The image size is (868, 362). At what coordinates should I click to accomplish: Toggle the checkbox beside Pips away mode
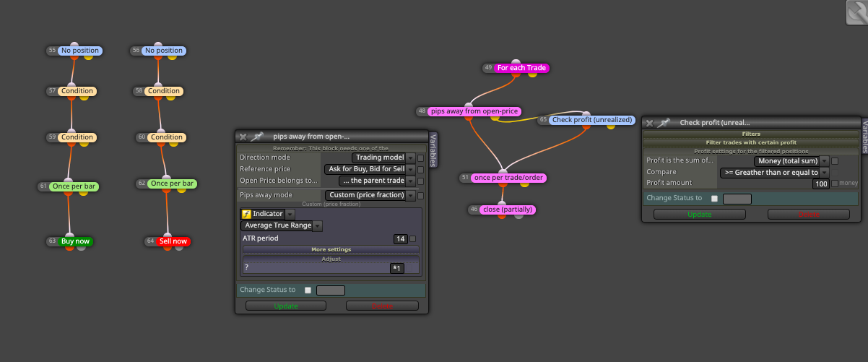(x=420, y=195)
